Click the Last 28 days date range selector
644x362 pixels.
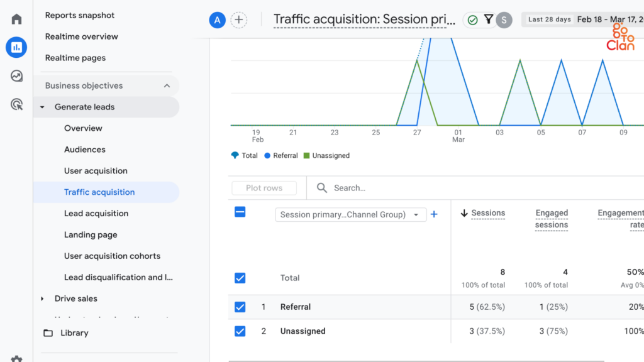[548, 19]
